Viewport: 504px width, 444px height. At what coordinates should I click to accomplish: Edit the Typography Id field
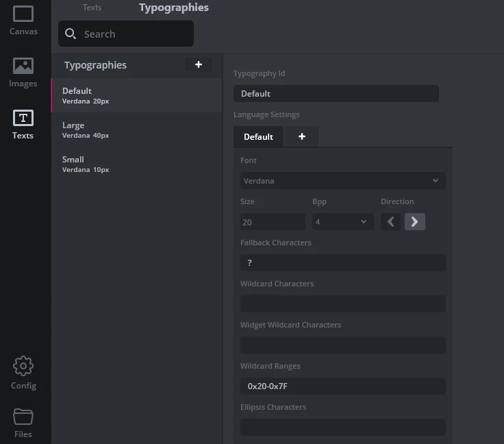pos(336,94)
